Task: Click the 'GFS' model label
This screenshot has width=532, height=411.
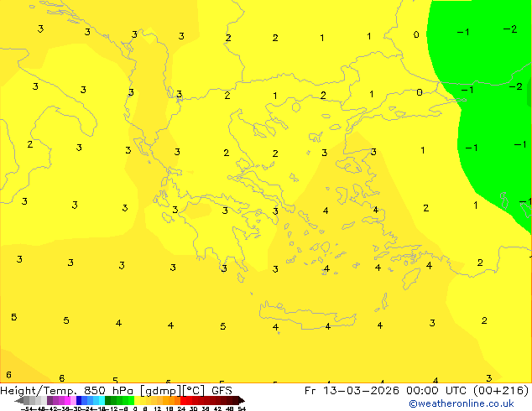Action: (x=222, y=391)
